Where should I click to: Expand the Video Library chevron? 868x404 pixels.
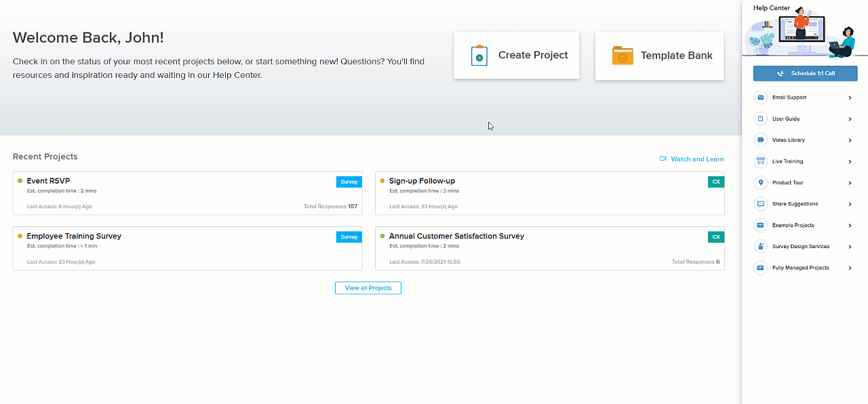point(850,140)
